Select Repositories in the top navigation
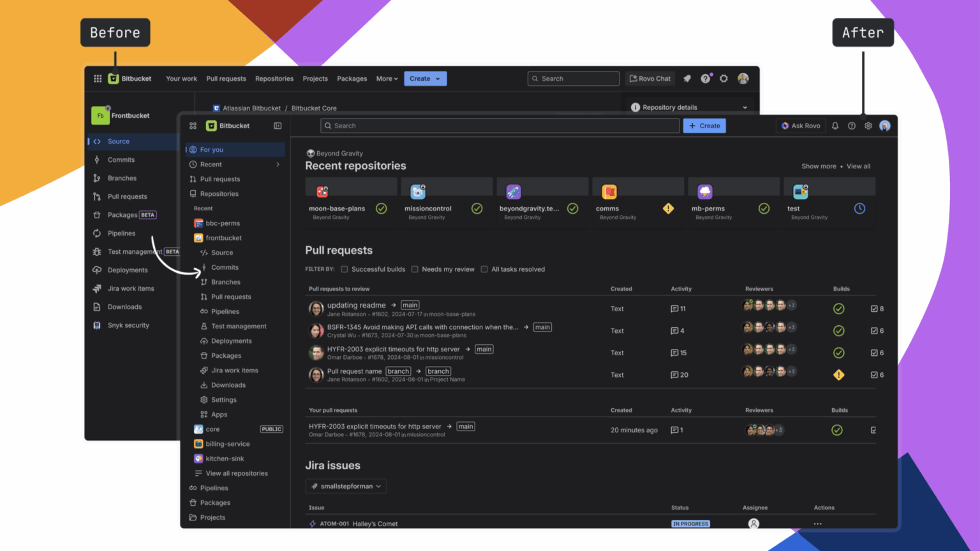This screenshot has width=980, height=551. click(274, 78)
